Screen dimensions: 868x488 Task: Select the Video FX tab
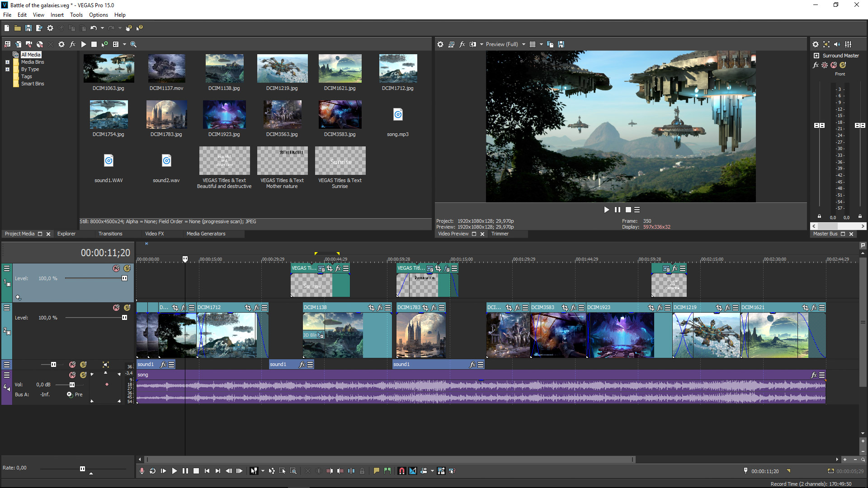154,234
